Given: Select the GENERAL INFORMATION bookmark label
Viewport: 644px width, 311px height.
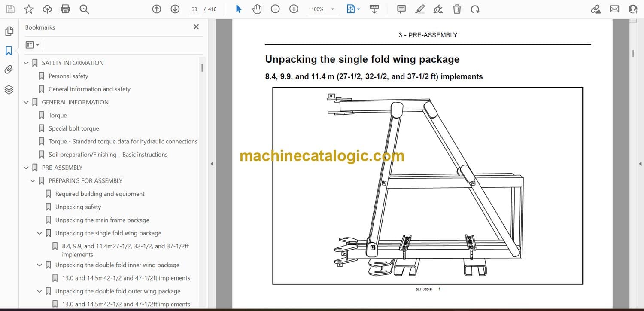Looking at the screenshot, I should click(x=75, y=102).
